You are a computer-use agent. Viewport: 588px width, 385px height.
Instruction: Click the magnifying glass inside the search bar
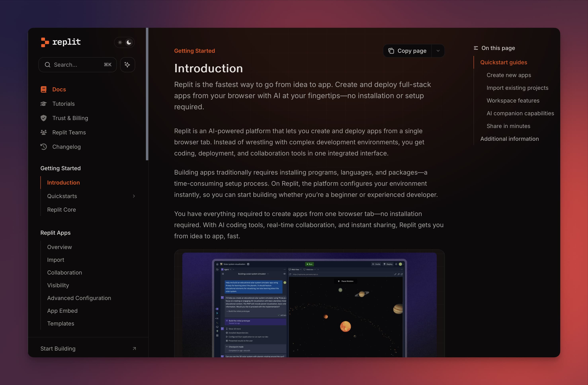click(x=48, y=65)
